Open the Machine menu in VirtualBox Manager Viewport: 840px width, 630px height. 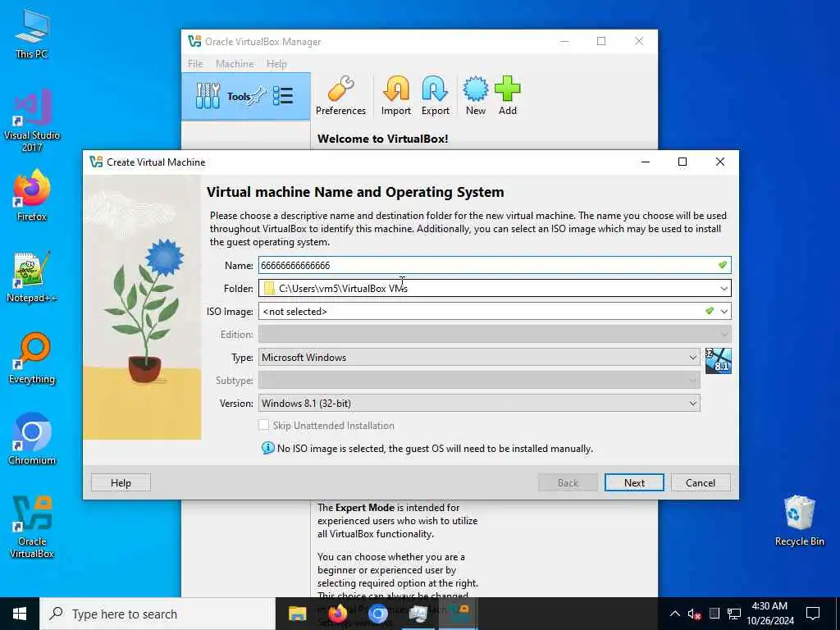[x=235, y=63]
